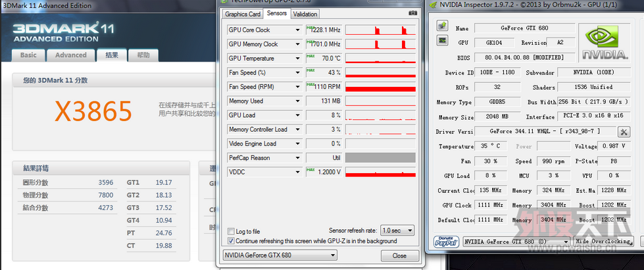Click the Est.Max 1228 MHz field
Screen dimensions: 644x270
tap(614, 190)
